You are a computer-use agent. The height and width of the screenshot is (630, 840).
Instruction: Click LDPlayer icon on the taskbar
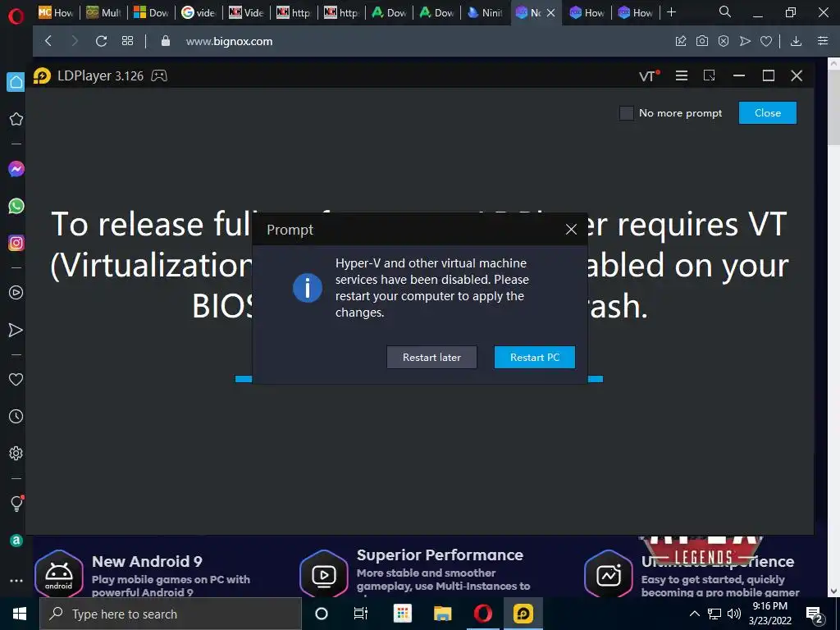pyautogui.click(x=523, y=614)
